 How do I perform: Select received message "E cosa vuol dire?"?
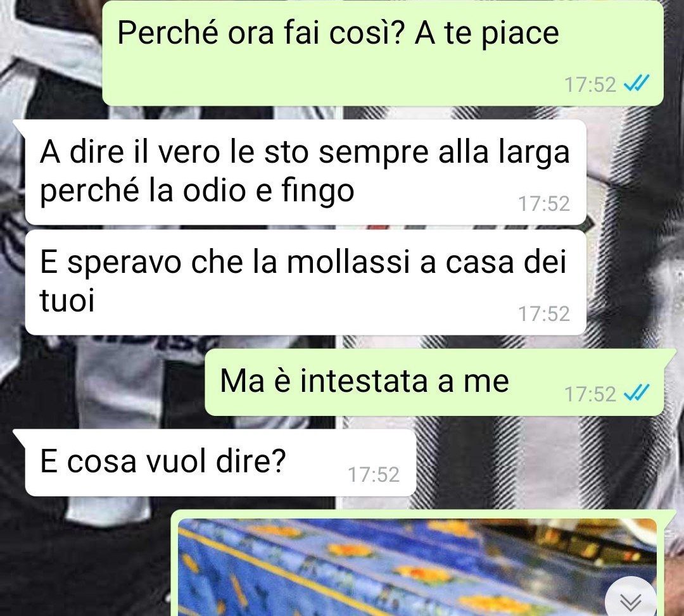[x=220, y=462]
